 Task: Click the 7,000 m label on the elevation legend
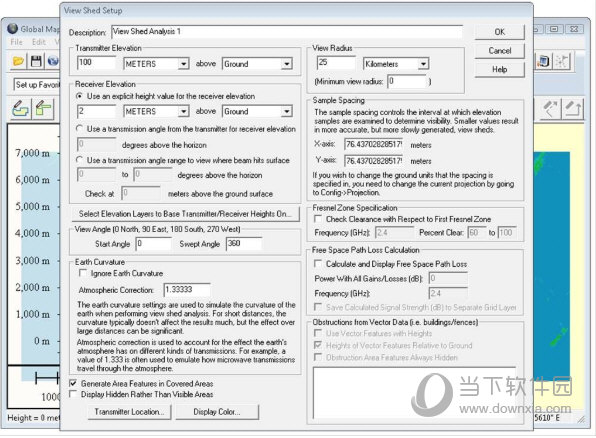pos(32,153)
